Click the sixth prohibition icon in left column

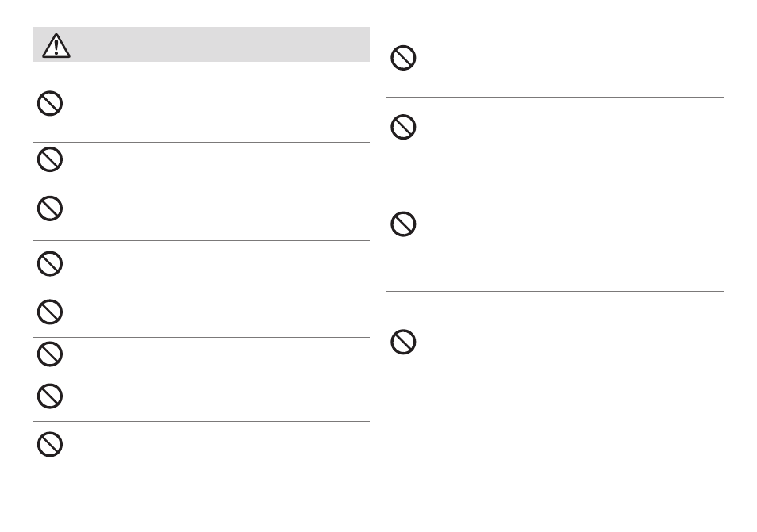click(50, 354)
